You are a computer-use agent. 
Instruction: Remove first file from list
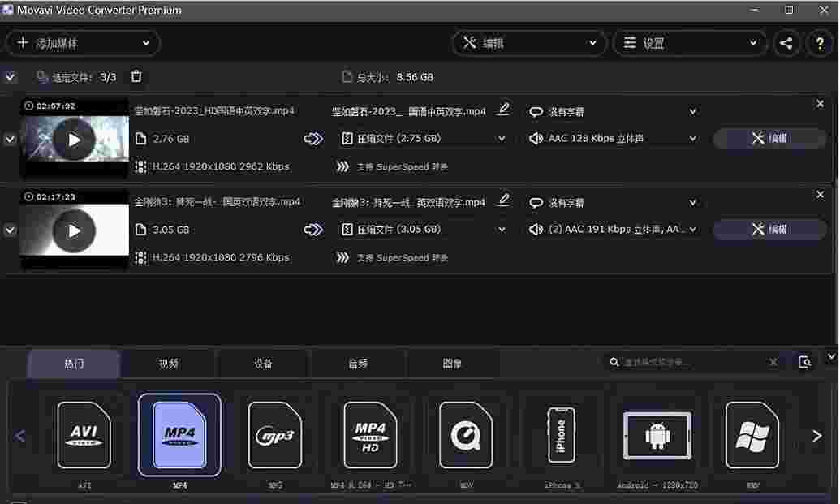[x=820, y=104]
